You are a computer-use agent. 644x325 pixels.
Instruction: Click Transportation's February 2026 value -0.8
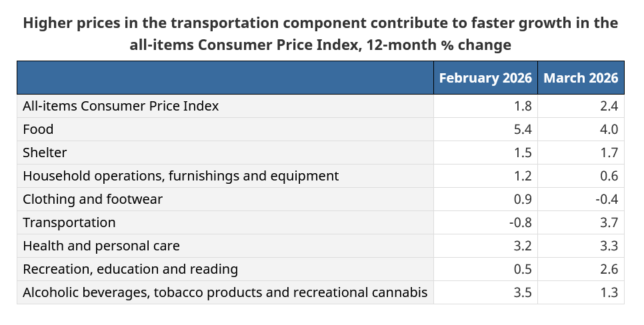tap(521, 222)
